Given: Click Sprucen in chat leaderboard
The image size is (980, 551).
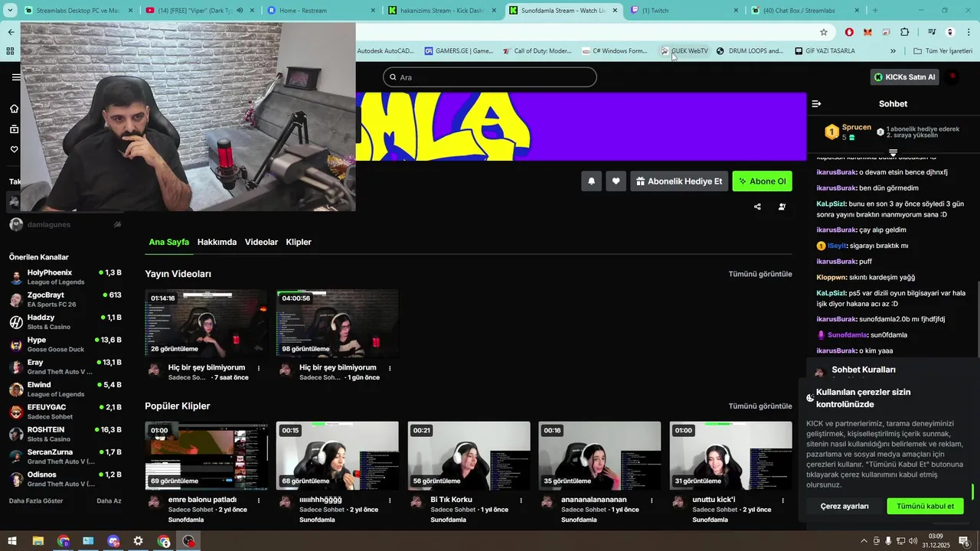Looking at the screenshot, I should [857, 127].
